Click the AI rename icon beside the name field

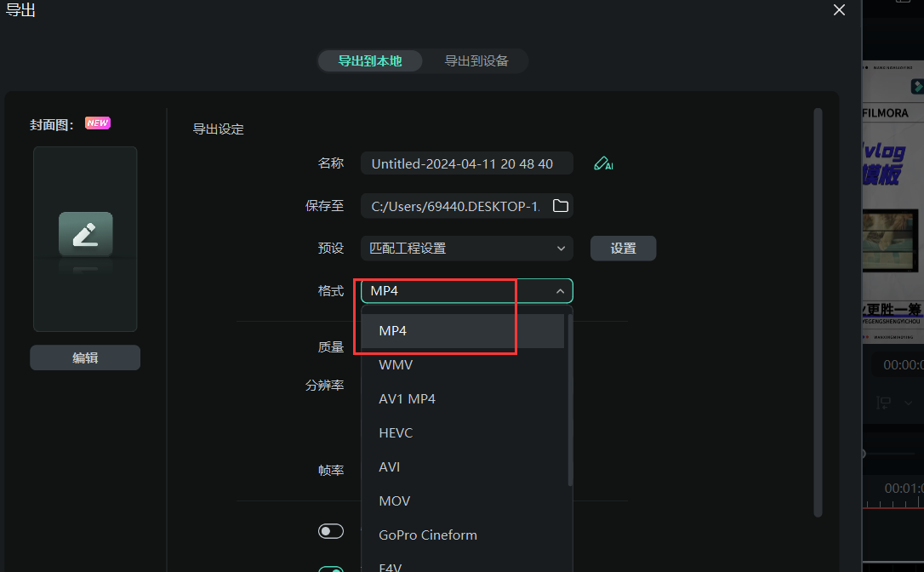pyautogui.click(x=603, y=163)
